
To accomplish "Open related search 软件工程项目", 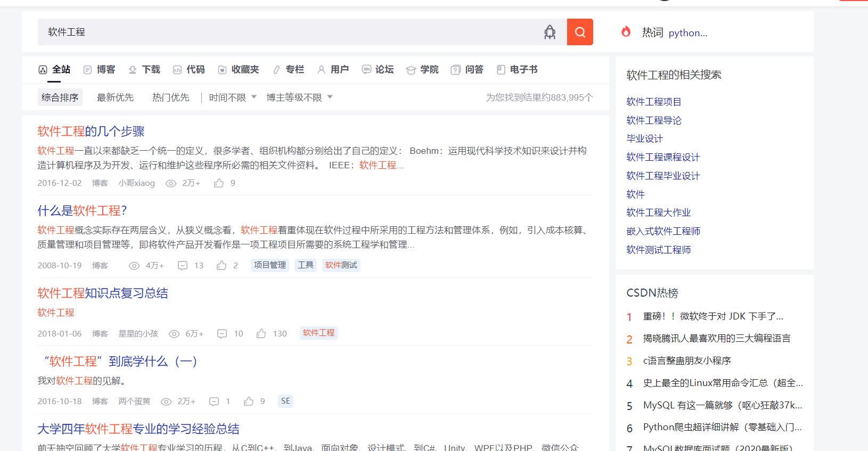I will [x=654, y=102].
